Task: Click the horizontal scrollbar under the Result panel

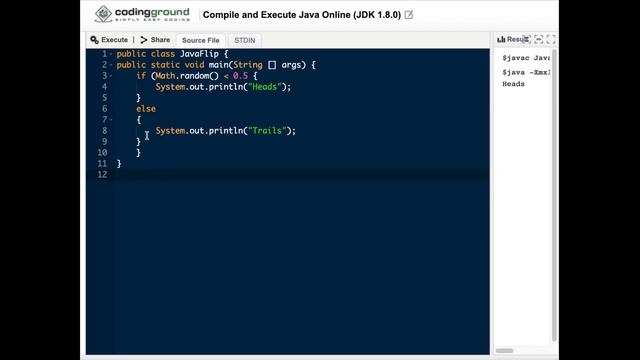Action: click(504, 351)
